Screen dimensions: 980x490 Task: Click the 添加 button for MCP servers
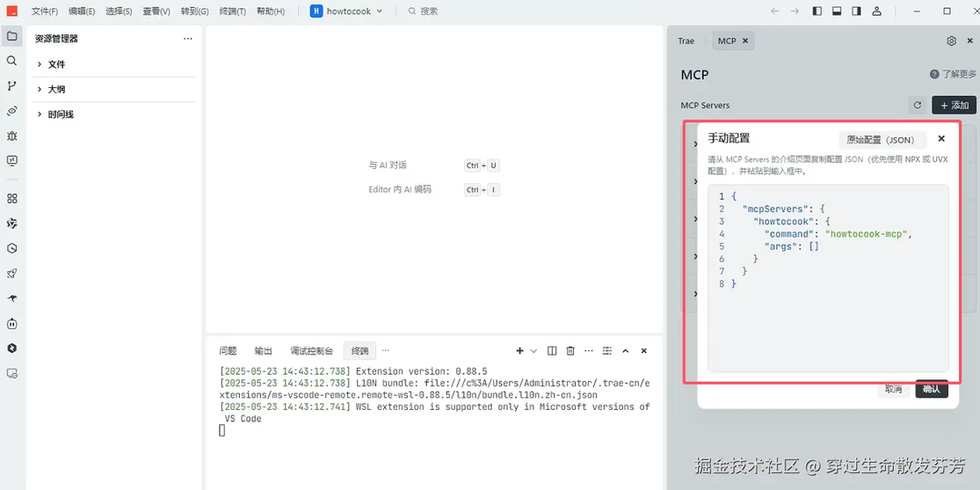[x=954, y=106]
